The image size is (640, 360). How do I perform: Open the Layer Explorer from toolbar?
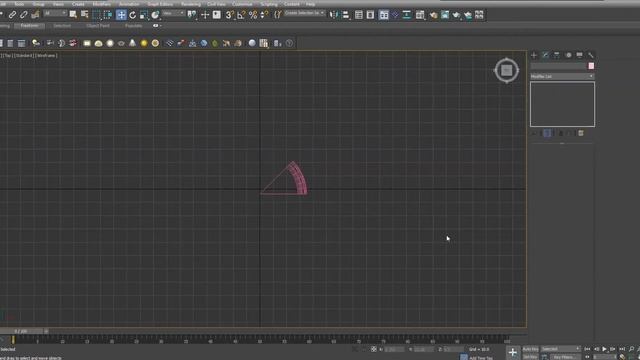click(370, 15)
